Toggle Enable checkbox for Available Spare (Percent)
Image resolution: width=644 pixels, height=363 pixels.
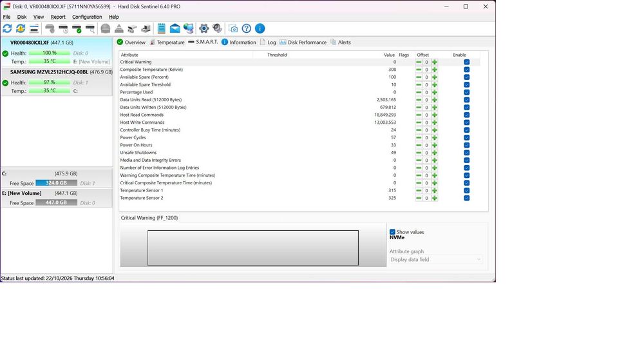(466, 77)
